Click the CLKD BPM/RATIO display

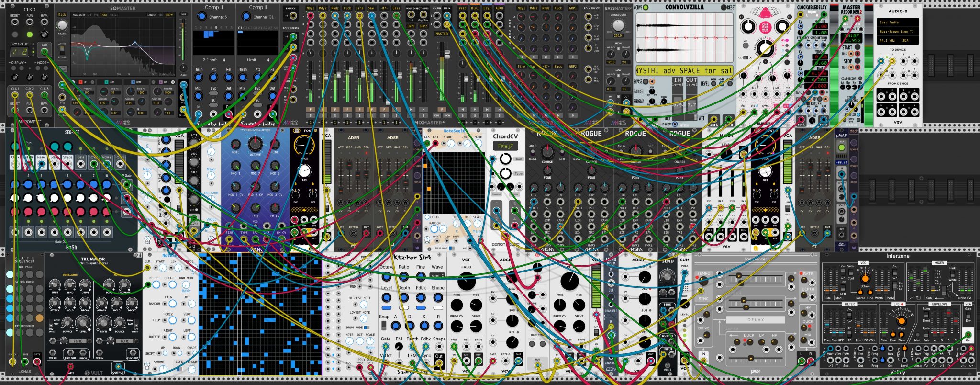pyautogui.click(x=19, y=52)
